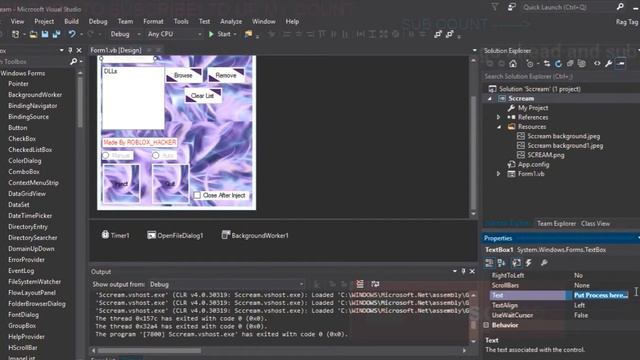Click the Quit button on form
640x360 pixels.
(x=170, y=184)
